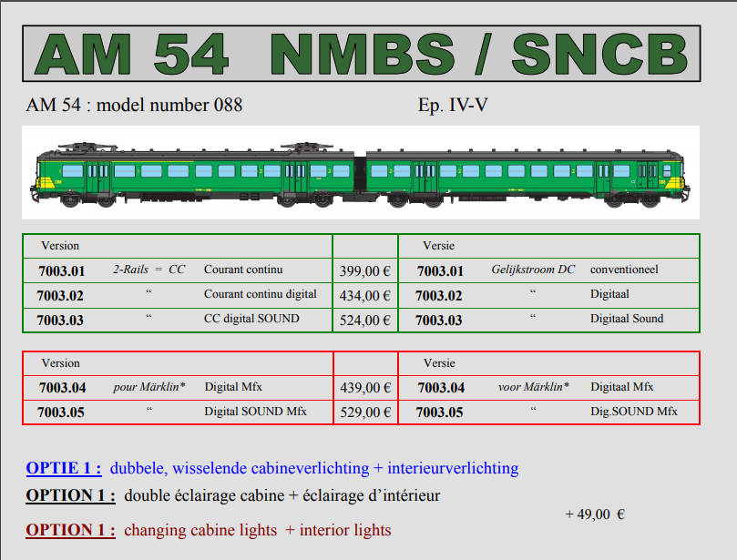Click the 524,00 € price cell
Viewport: 737px width, 560px height.
365,320
